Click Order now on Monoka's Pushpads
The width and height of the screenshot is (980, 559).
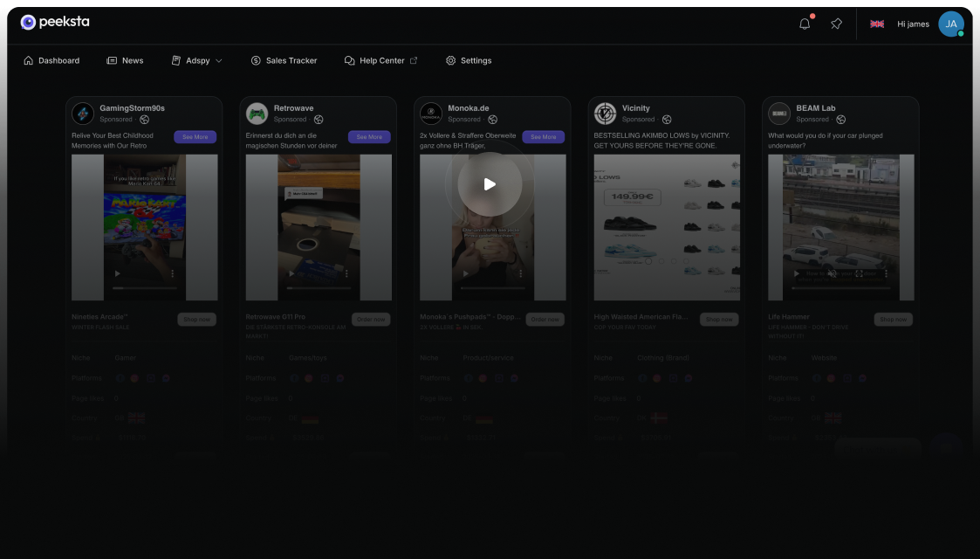coord(545,320)
